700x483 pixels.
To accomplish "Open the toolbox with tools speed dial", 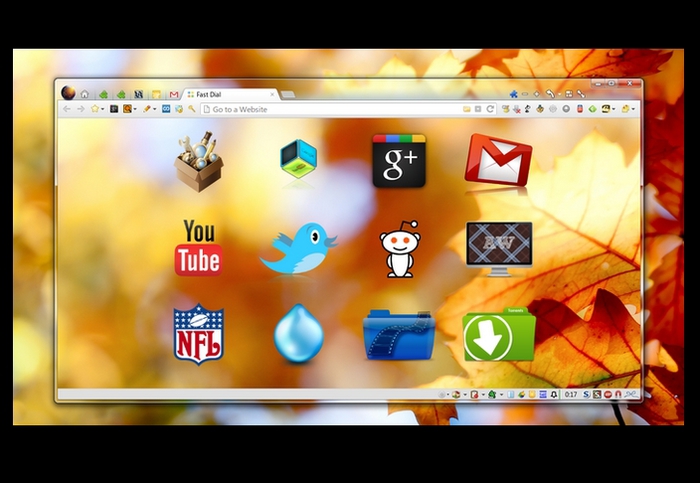I will click(x=199, y=162).
